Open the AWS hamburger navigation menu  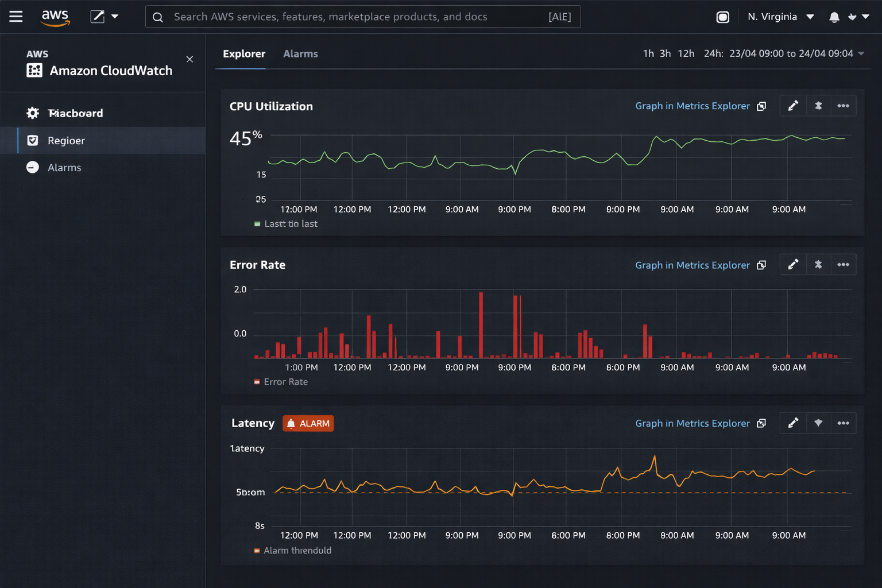tap(16, 17)
